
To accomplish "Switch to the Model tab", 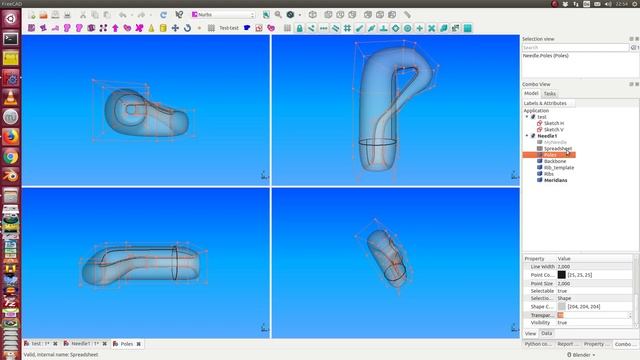I will click(x=531, y=93).
